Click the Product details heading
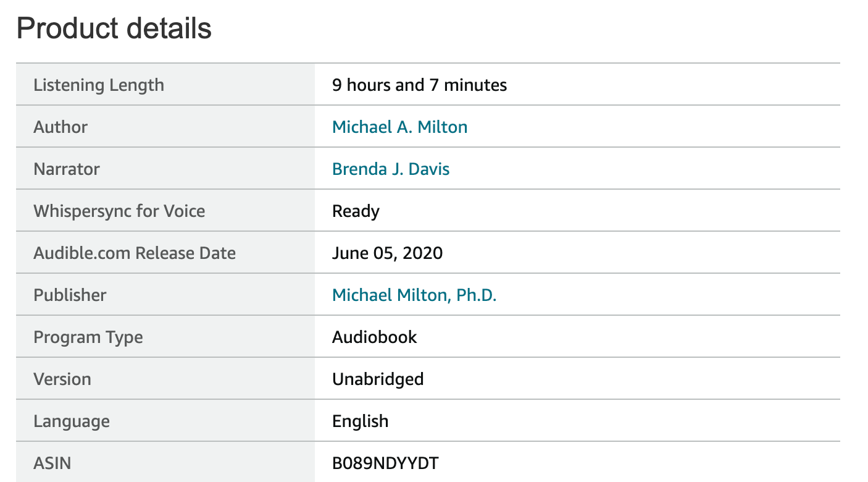The image size is (868, 482). [x=114, y=28]
